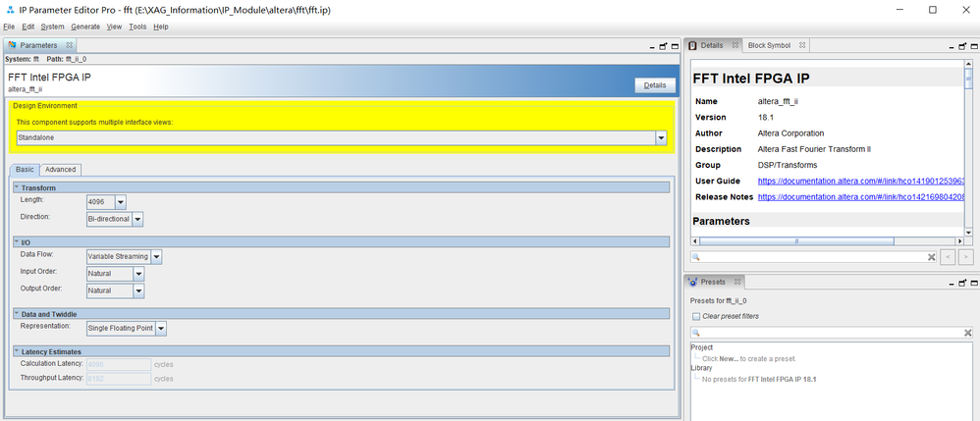This screenshot has height=421, width=980.
Task: Click the Calculation Latency value field
Action: (120, 364)
